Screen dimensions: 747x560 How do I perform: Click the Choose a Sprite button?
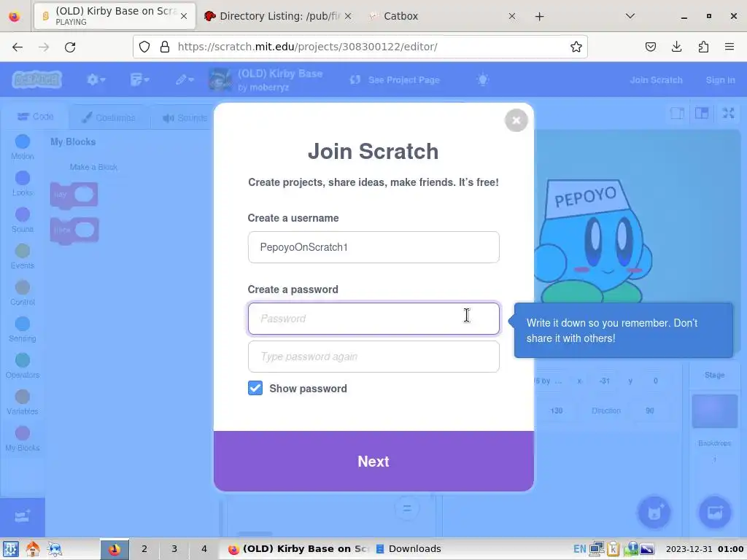654,513
